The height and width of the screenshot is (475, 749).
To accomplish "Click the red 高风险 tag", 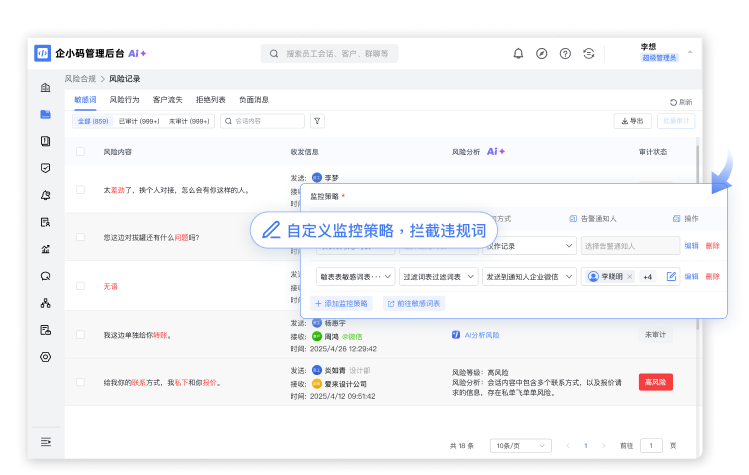I will point(655,382).
